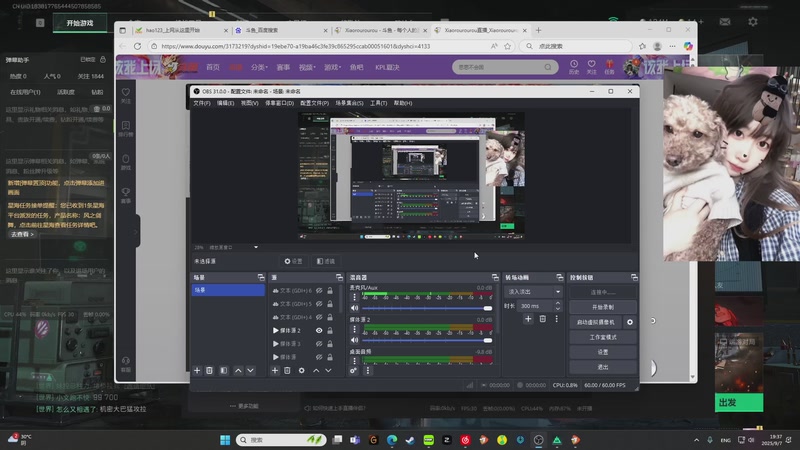Click 开始录制 start recording button
800x450 pixels.
point(603,307)
